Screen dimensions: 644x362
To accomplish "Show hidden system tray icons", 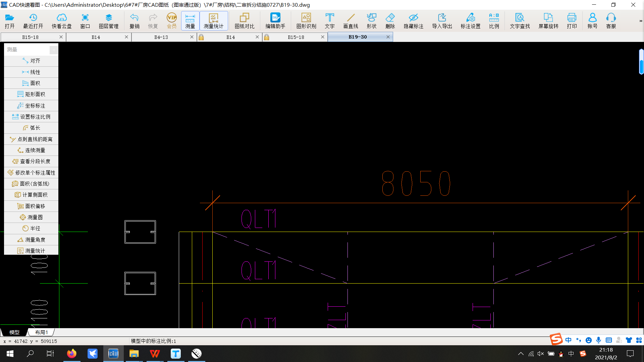I will click(x=521, y=354).
